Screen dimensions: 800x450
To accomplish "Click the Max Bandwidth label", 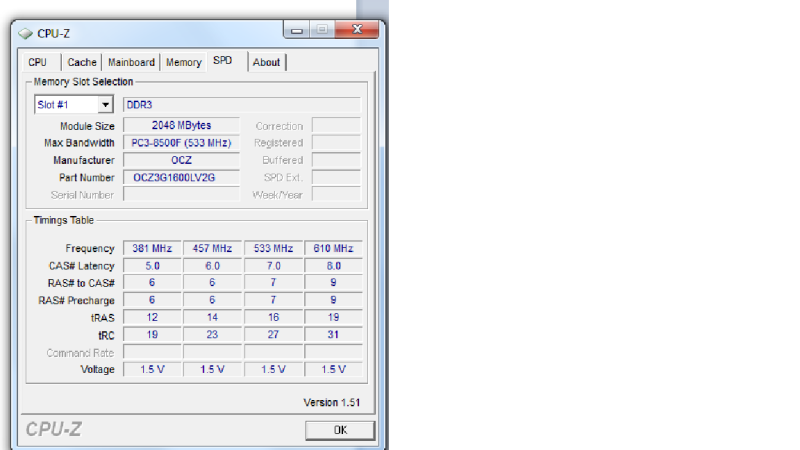I will click(79, 143).
